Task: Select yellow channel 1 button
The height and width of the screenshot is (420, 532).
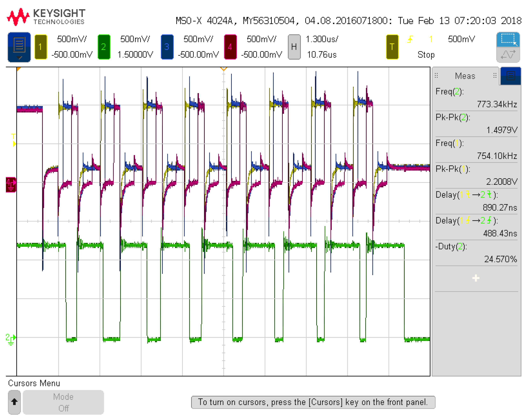Action: (x=41, y=47)
